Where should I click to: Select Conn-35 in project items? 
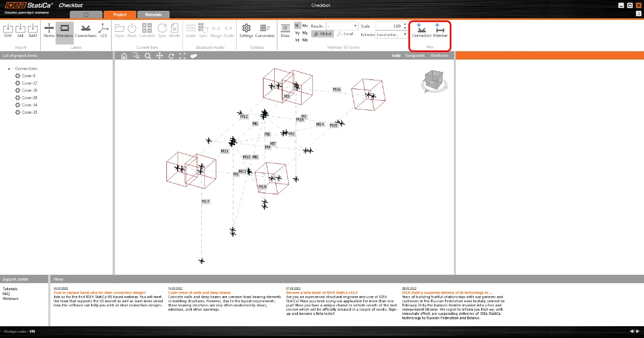point(29,112)
